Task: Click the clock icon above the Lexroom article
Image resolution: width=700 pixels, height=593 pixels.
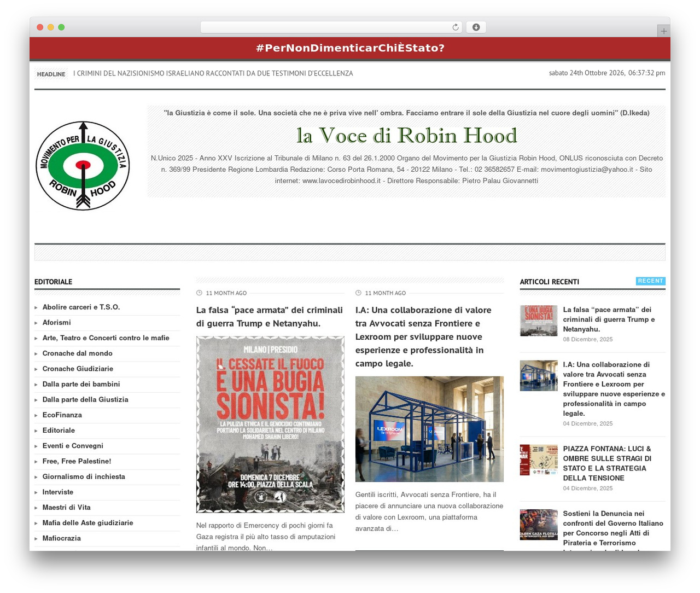Action: [358, 293]
